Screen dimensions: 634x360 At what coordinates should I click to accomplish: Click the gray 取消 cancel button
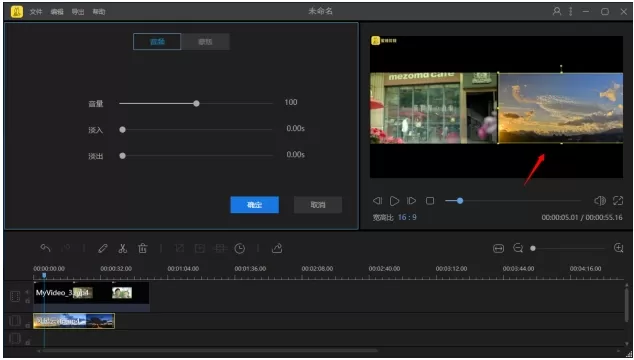pos(318,205)
